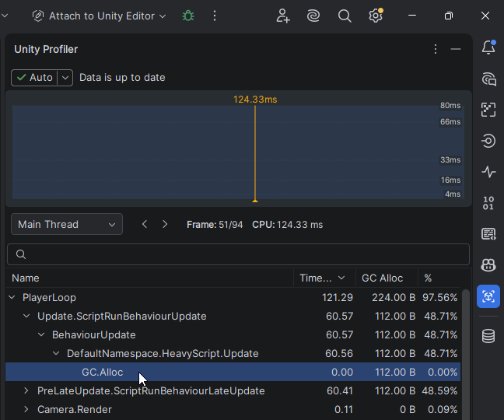The height and width of the screenshot is (420, 504).
Task: Select the BehaviourUpdate row name
Action: coord(94,335)
